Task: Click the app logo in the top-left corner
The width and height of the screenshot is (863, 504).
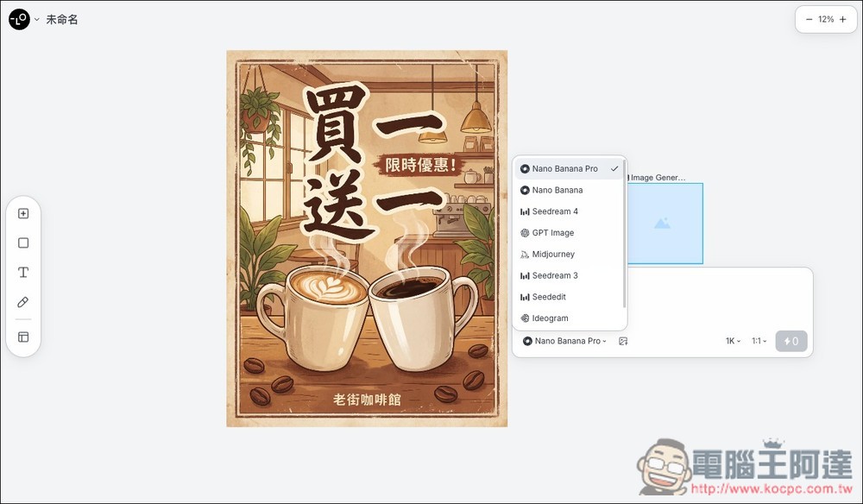Action: [x=19, y=18]
